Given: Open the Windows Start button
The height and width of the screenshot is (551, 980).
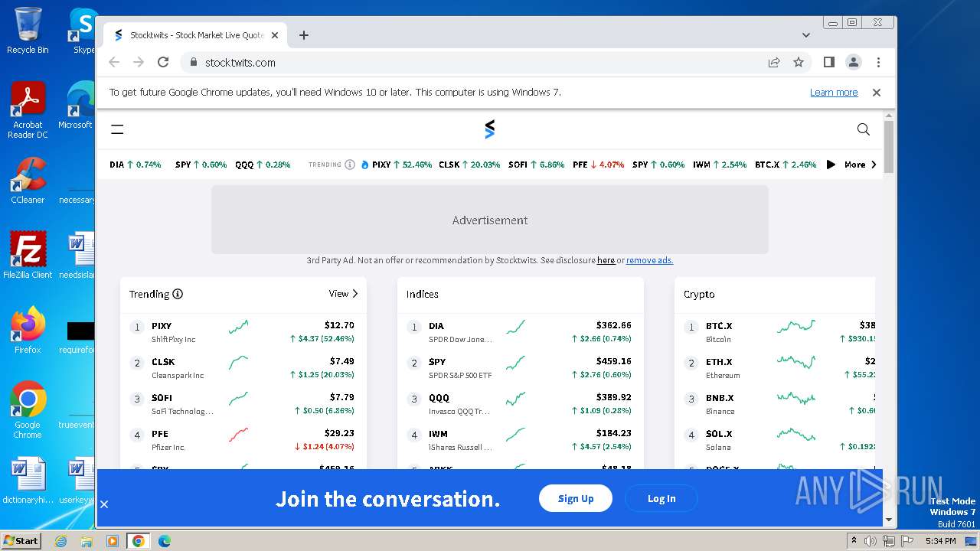Looking at the screenshot, I should [21, 540].
